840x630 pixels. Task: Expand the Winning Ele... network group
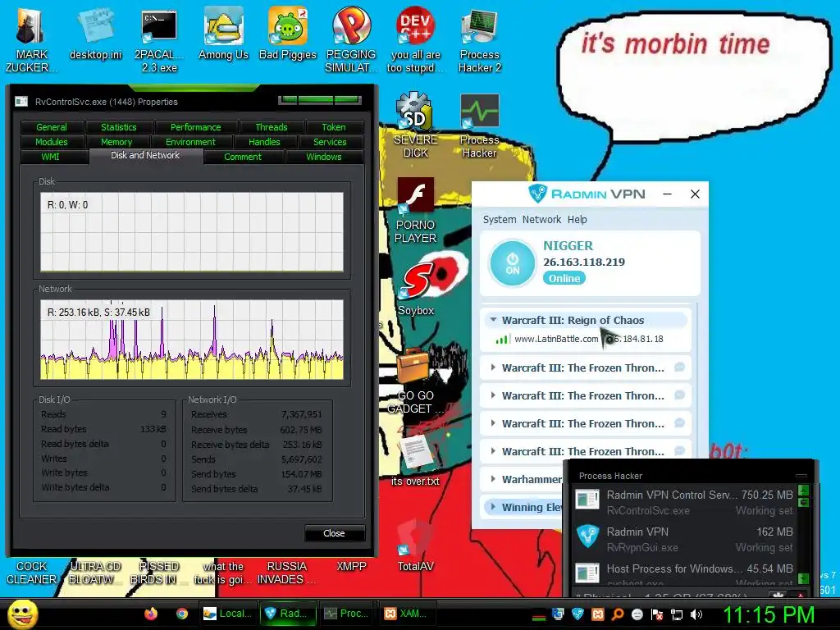[x=493, y=507]
